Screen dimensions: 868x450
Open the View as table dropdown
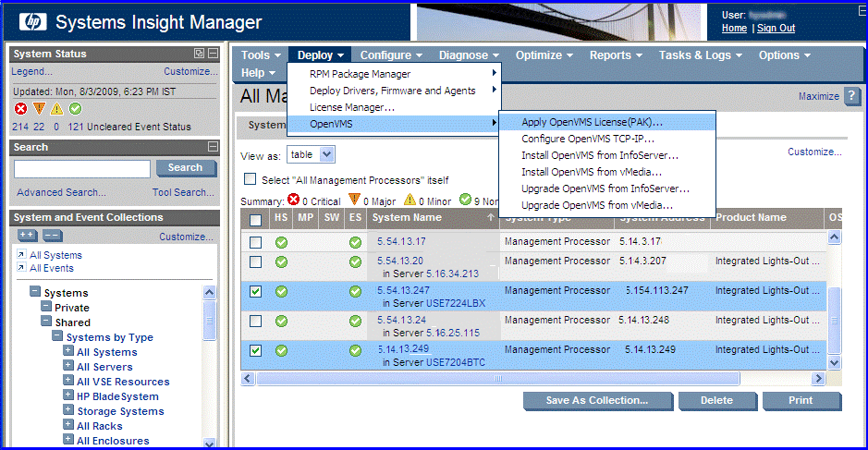click(x=312, y=154)
